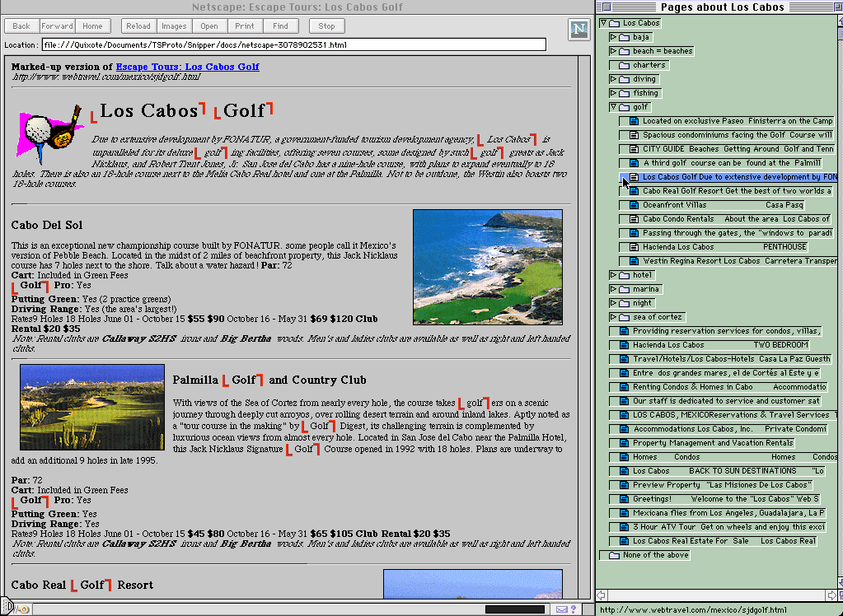Expand the diving folder triangle
The width and height of the screenshot is (843, 616).
coord(613,79)
